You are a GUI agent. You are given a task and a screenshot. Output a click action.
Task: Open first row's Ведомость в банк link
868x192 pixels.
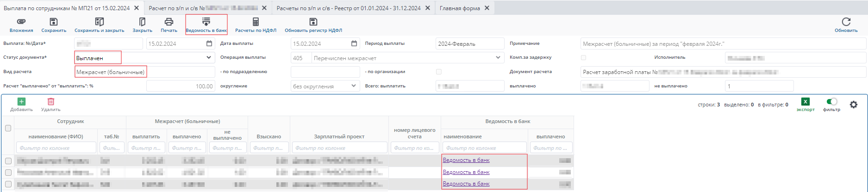point(466,160)
